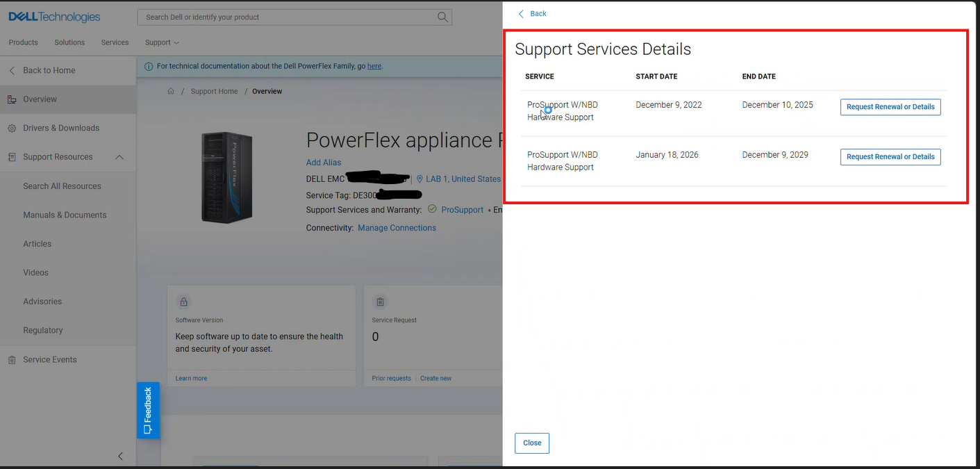Viewport: 980px width, 469px height.
Task: Click the Support Resources document icon
Action: pos(12,157)
